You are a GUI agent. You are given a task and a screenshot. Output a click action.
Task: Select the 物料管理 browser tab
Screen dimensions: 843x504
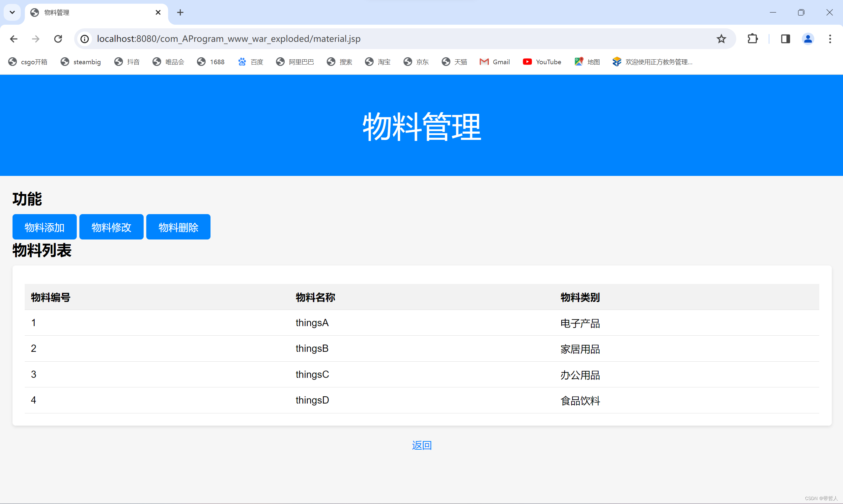pos(92,13)
